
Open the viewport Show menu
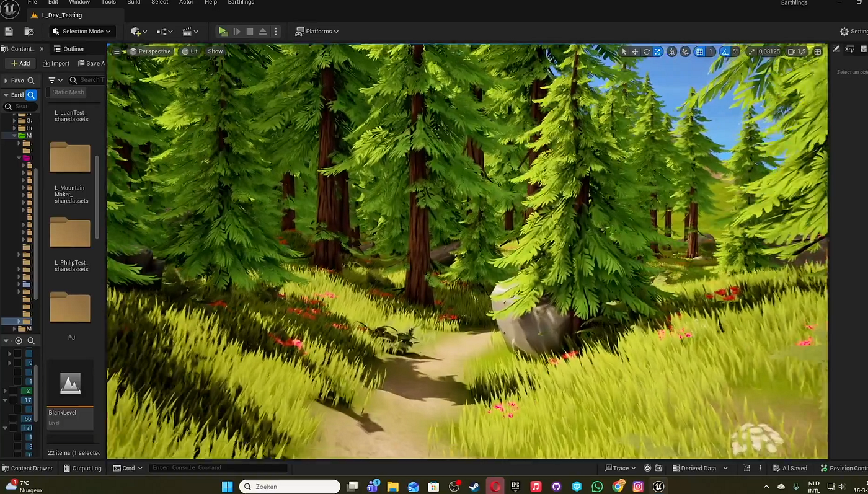click(215, 51)
